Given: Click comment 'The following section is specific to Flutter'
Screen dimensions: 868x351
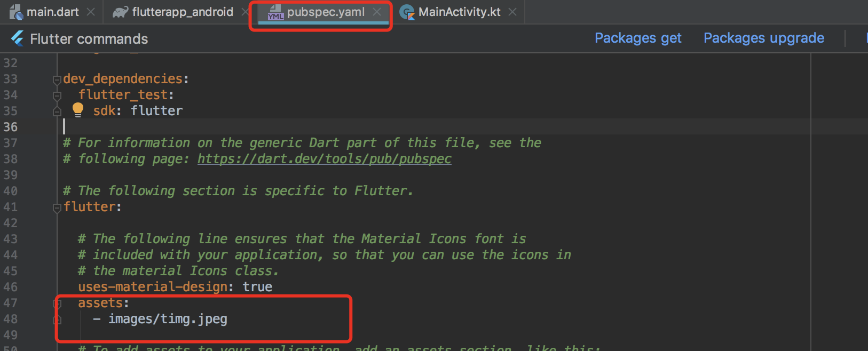Looking at the screenshot, I should click(238, 191).
